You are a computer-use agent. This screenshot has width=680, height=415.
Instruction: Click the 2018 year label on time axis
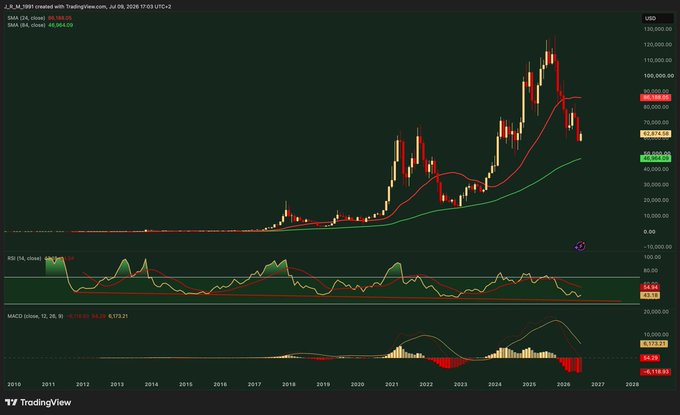(x=289, y=384)
